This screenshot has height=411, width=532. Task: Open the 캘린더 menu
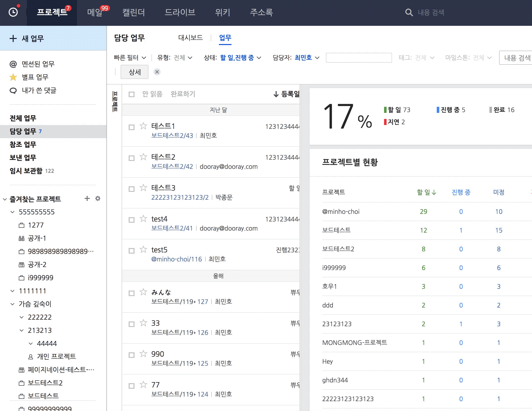pos(134,12)
